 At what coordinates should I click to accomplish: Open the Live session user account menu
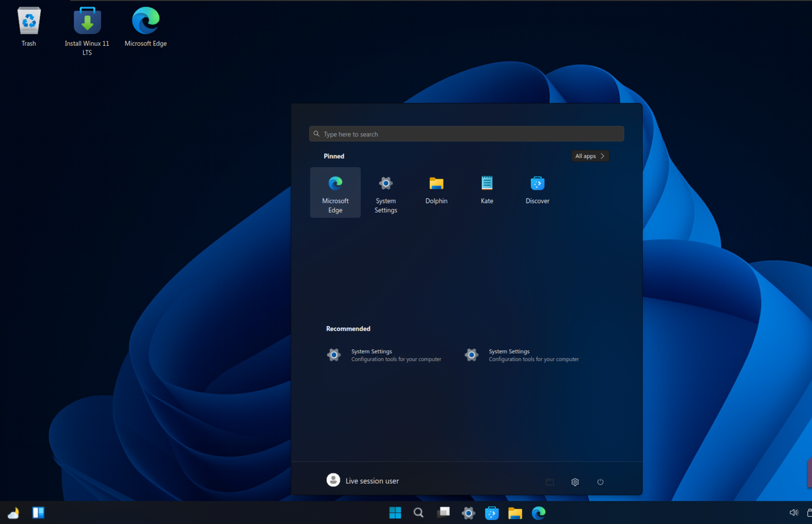[362, 480]
